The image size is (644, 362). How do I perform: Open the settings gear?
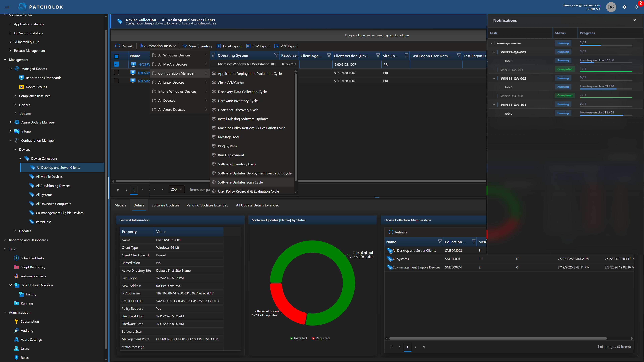pyautogui.click(x=624, y=7)
